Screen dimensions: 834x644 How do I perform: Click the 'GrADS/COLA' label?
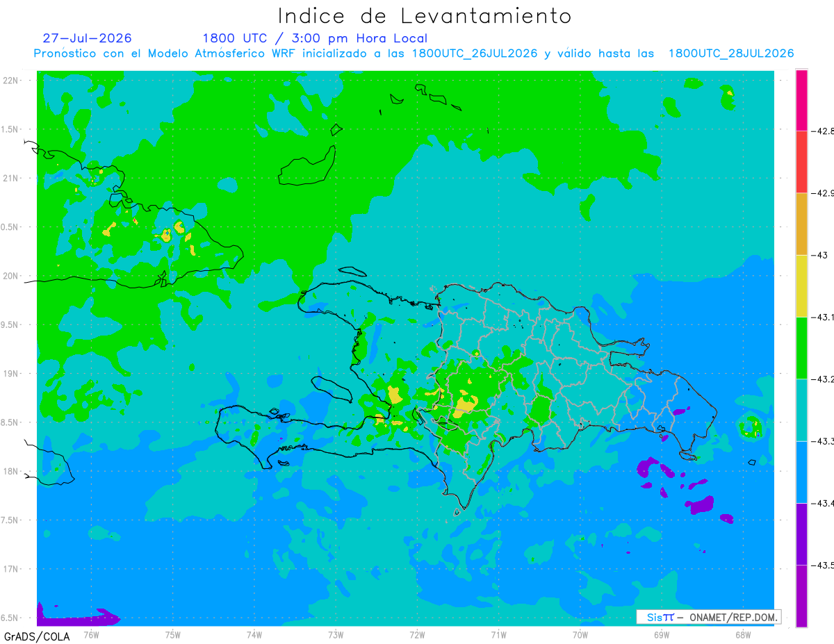click(x=37, y=636)
